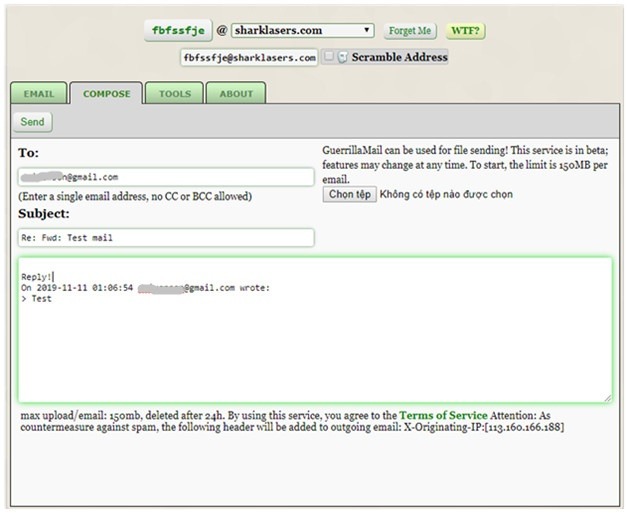Grab the message box resize handle
This screenshot has height=513, width=628.
pos(608,398)
